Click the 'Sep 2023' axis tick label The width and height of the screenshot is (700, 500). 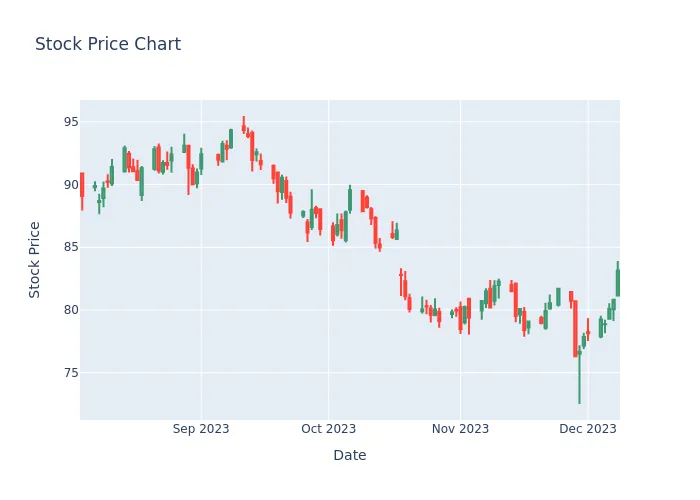point(201,429)
